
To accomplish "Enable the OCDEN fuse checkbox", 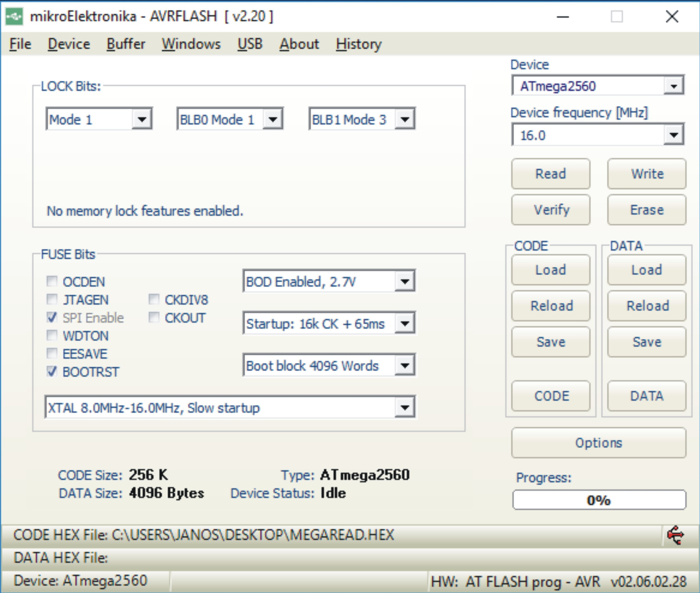I will tap(52, 281).
